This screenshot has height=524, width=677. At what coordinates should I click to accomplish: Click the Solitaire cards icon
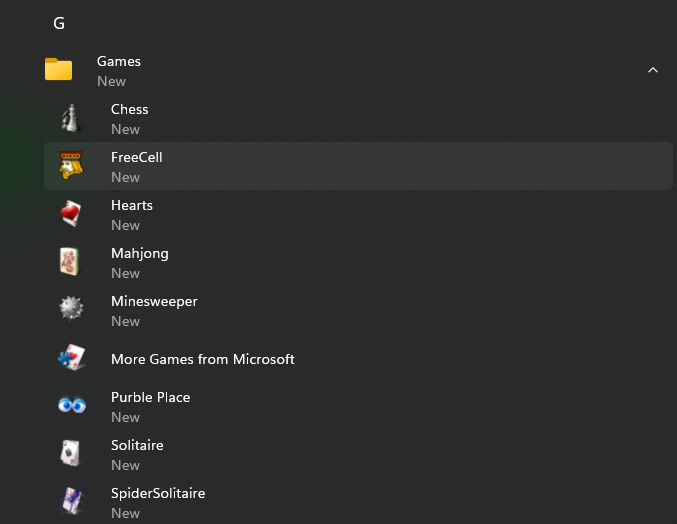pyautogui.click(x=70, y=454)
